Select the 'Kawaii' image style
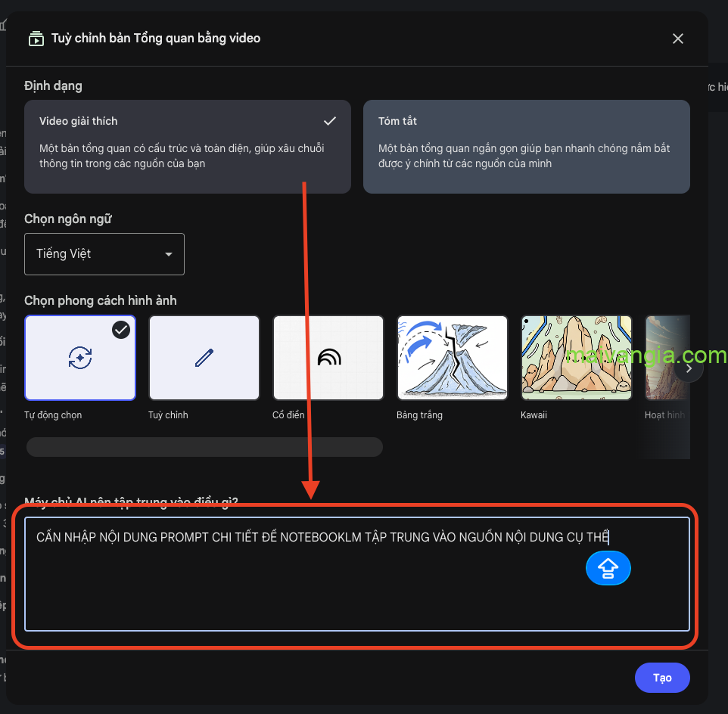Image resolution: width=728 pixels, height=714 pixels. (577, 358)
